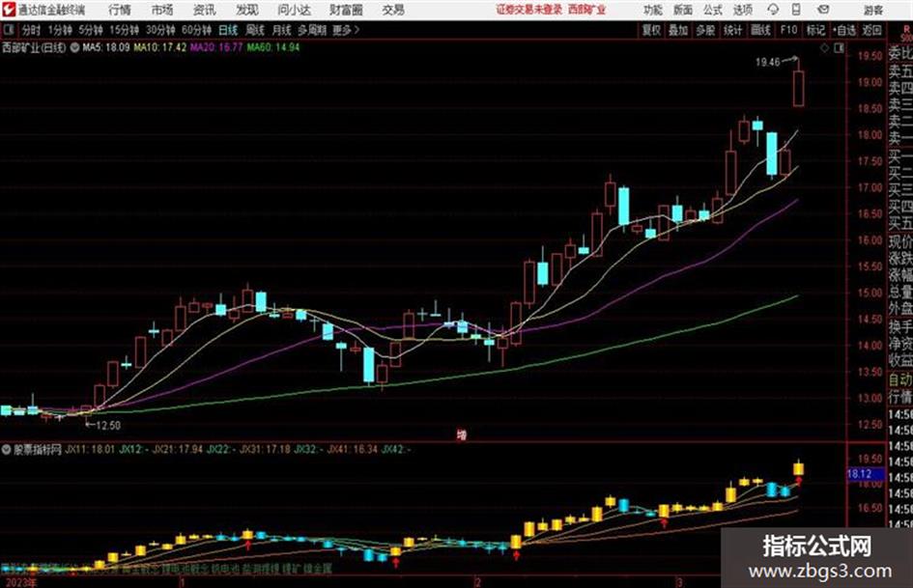Click the MA20: 16.77 value label

(x=216, y=47)
